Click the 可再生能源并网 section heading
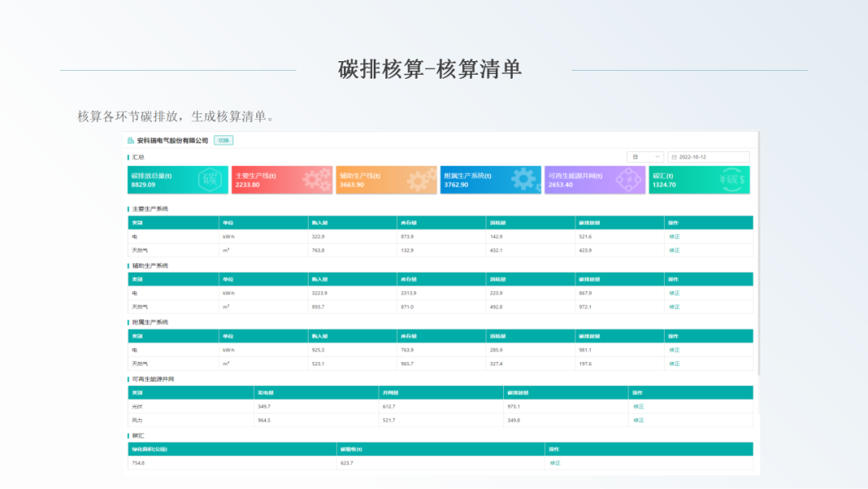Image resolution: width=868 pixels, height=489 pixels. pyautogui.click(x=154, y=380)
